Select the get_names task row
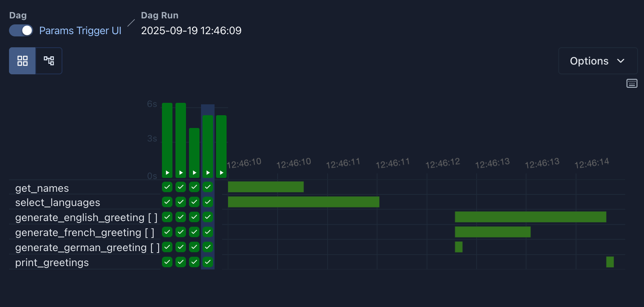 click(x=42, y=188)
